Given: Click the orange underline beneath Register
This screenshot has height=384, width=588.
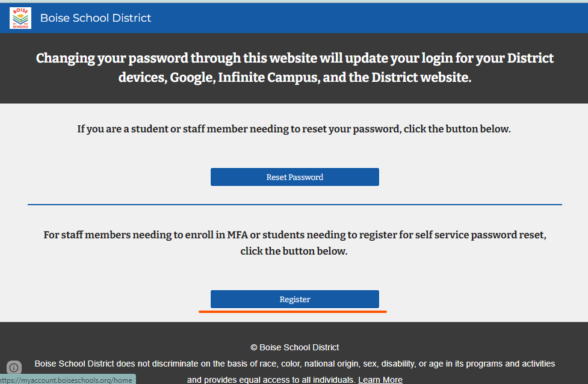Looking at the screenshot, I should point(292,311).
